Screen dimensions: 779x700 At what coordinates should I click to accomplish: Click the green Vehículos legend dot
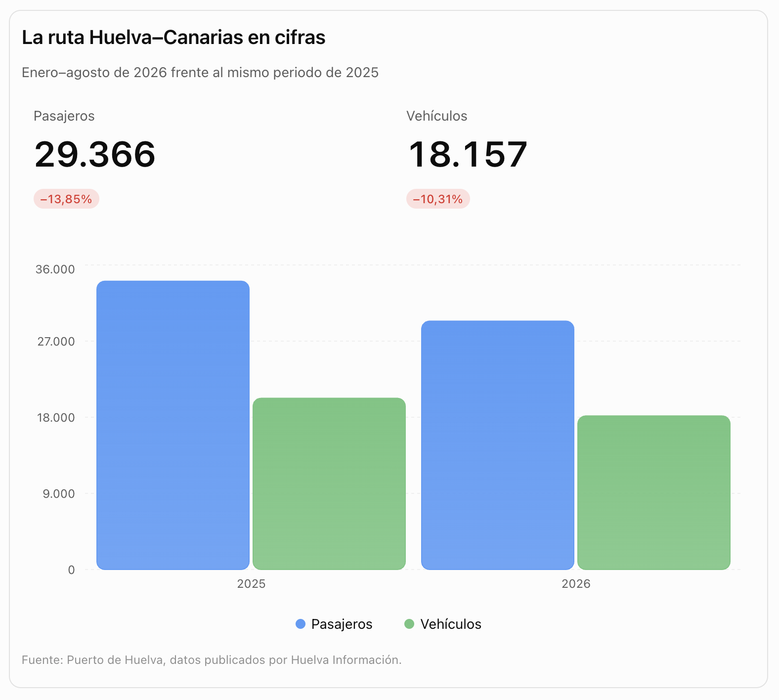pos(409,624)
